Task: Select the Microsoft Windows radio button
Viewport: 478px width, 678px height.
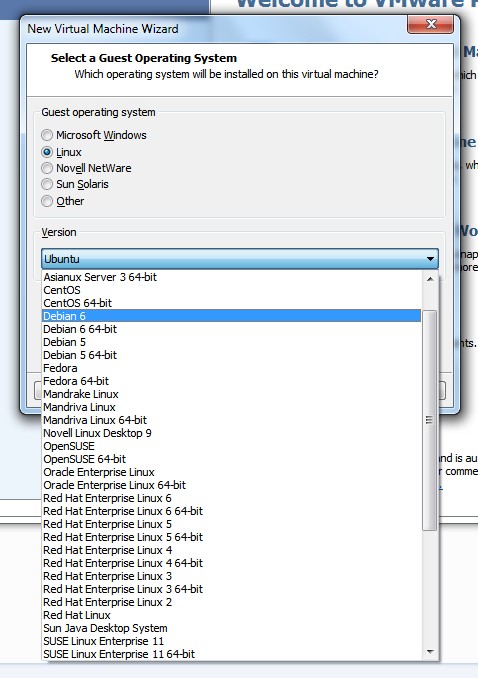Action: coord(47,135)
